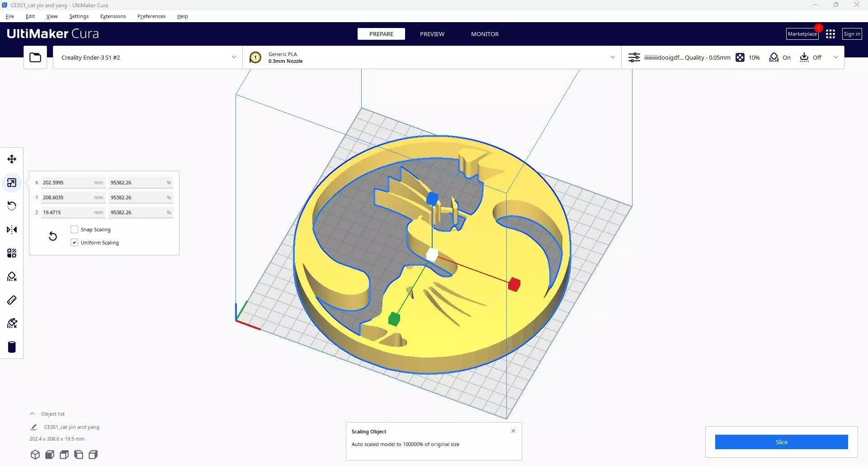Select the Rotate tool
This screenshot has height=465, width=868.
[12, 206]
